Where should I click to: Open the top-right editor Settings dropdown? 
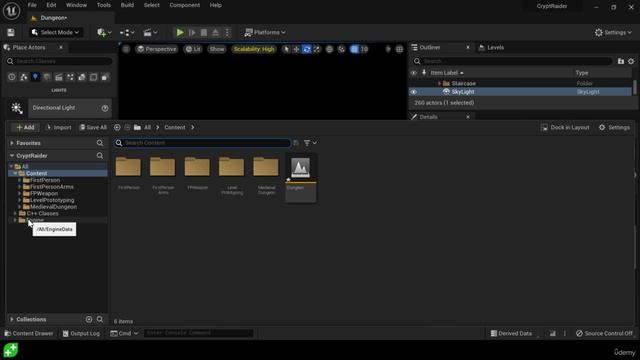coord(613,32)
